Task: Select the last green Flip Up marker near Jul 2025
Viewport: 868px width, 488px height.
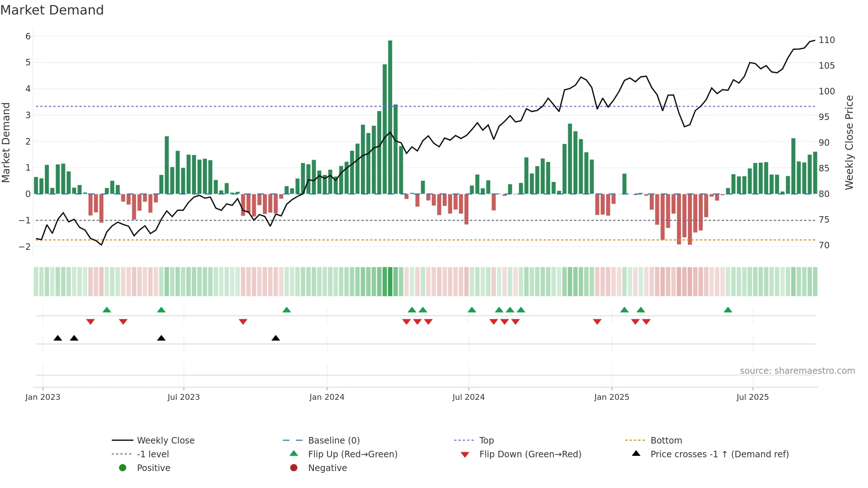Action: (x=728, y=310)
